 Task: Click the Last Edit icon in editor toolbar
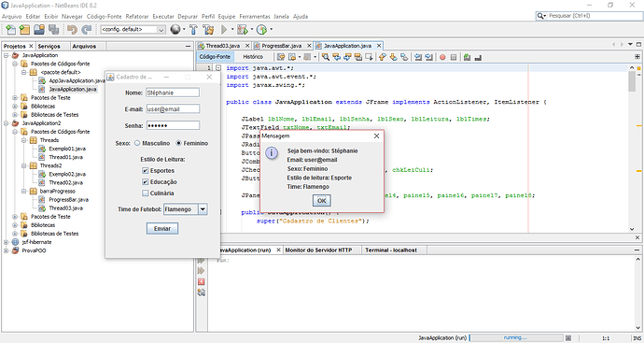281,57
